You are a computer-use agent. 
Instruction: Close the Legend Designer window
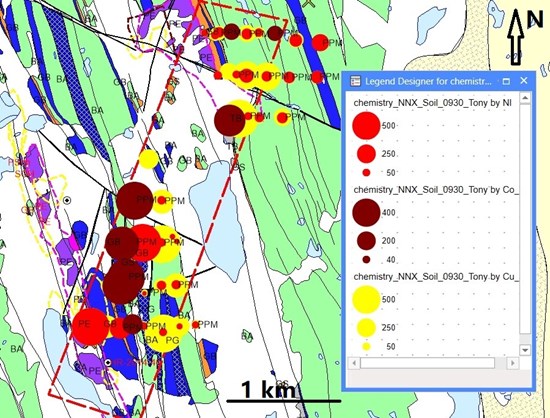(524, 81)
